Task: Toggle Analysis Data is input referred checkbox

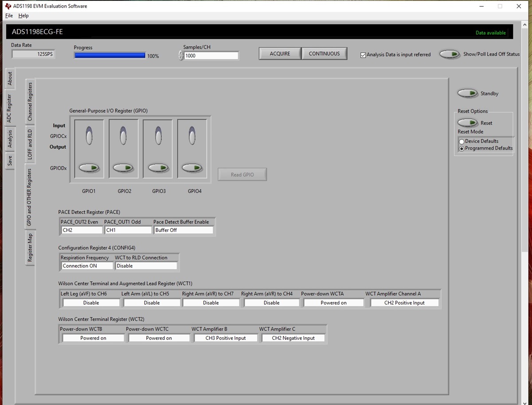Action: (x=363, y=55)
